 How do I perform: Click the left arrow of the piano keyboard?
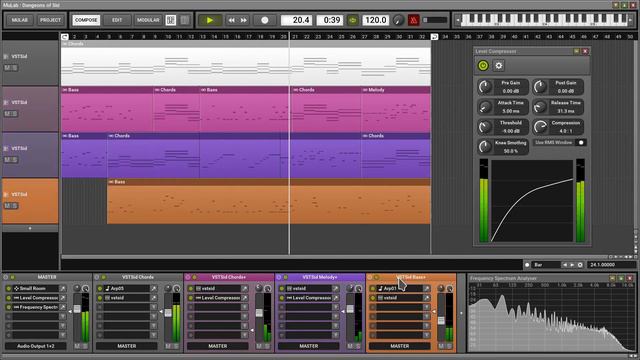click(x=458, y=20)
